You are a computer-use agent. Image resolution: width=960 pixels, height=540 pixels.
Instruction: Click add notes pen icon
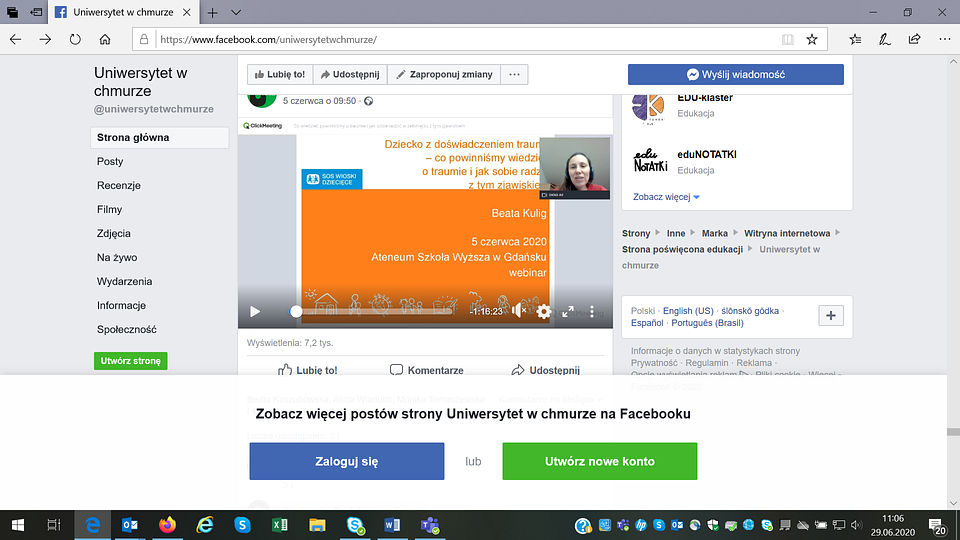(x=885, y=39)
